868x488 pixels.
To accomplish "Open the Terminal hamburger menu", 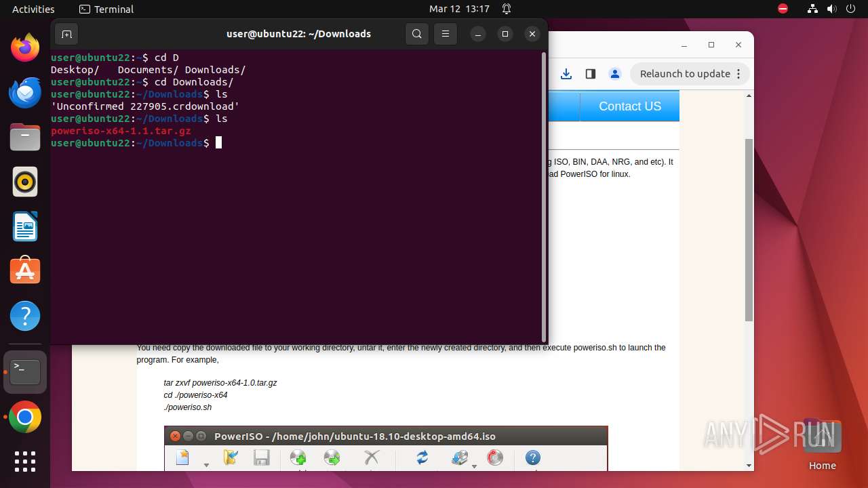I will point(445,34).
